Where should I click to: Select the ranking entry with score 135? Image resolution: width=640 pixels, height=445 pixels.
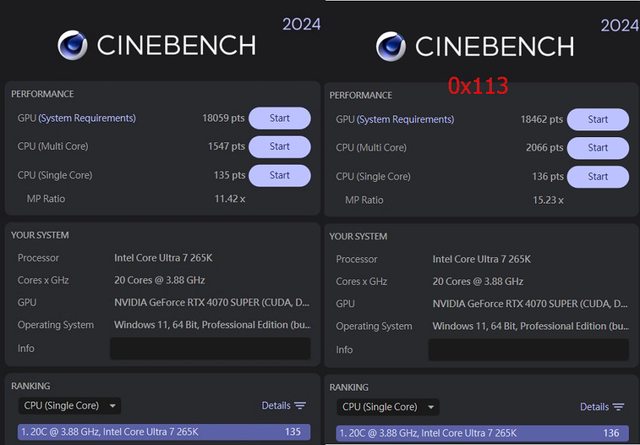(x=160, y=432)
